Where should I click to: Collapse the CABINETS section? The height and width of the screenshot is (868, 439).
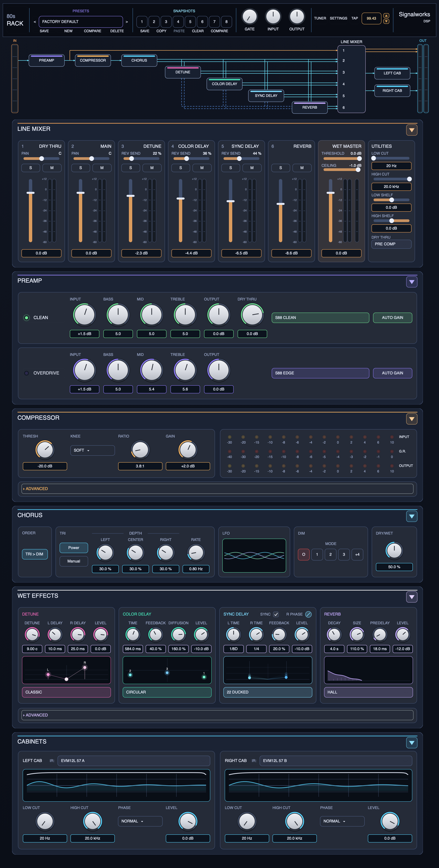click(412, 743)
